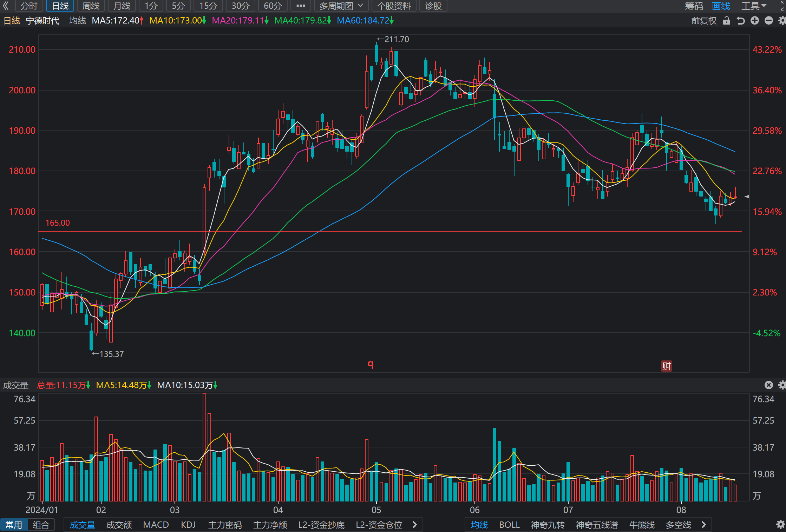
Task: Click the 总量:11.15万 volume readout
Action: 64,385
